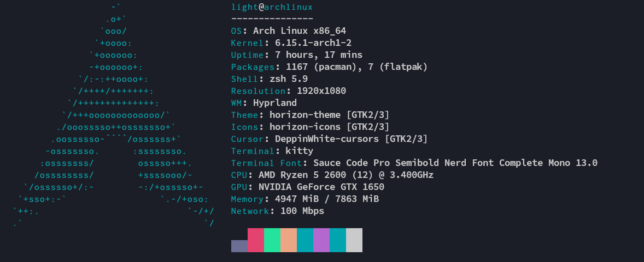Click the Arch Linux ASCII art logo
Screen dimensions: 644x262
(x=114, y=115)
